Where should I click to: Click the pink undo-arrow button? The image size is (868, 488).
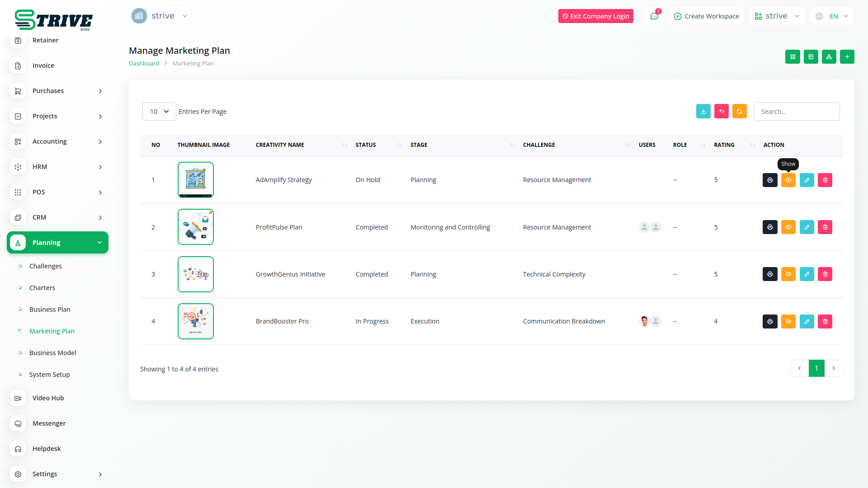tap(722, 112)
